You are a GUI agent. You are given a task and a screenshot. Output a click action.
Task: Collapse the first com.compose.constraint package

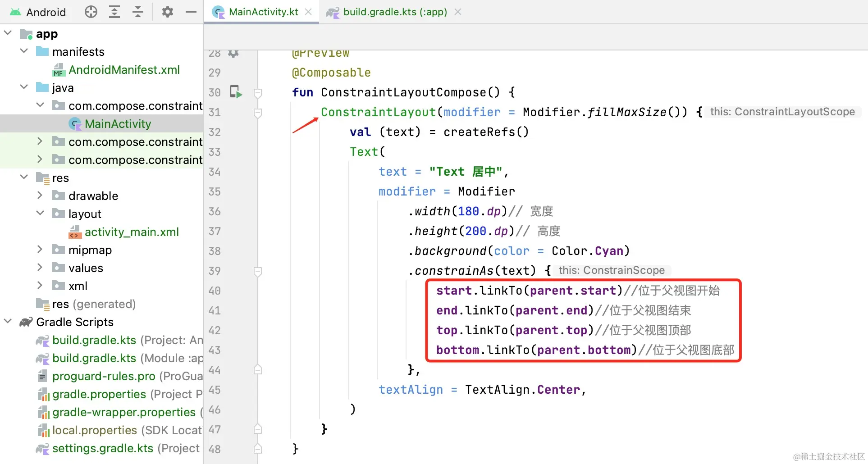[x=41, y=105]
